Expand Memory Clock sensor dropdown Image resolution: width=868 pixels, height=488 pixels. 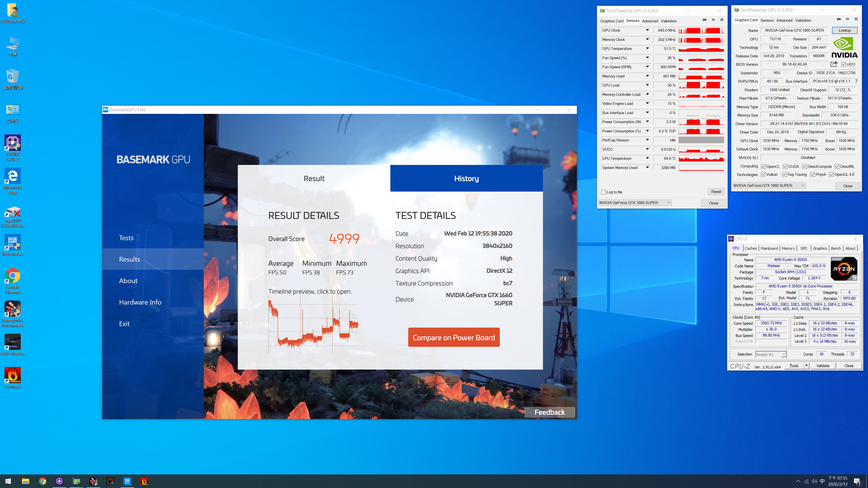647,39
